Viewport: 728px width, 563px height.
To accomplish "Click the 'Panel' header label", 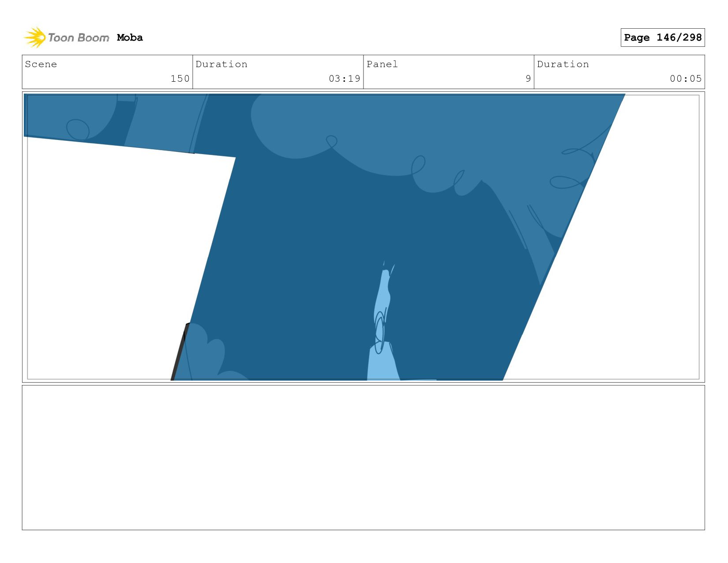I will (382, 64).
